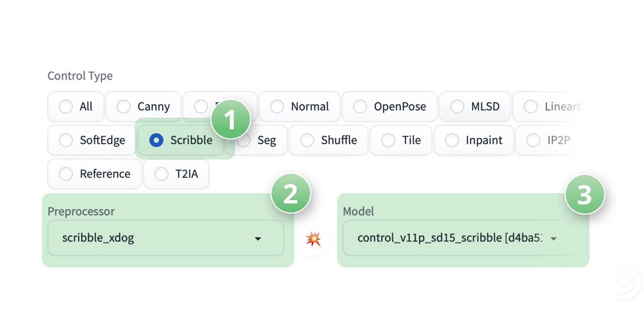The image size is (644, 322).
Task: Click the green step 2 badge
Action: tap(290, 193)
